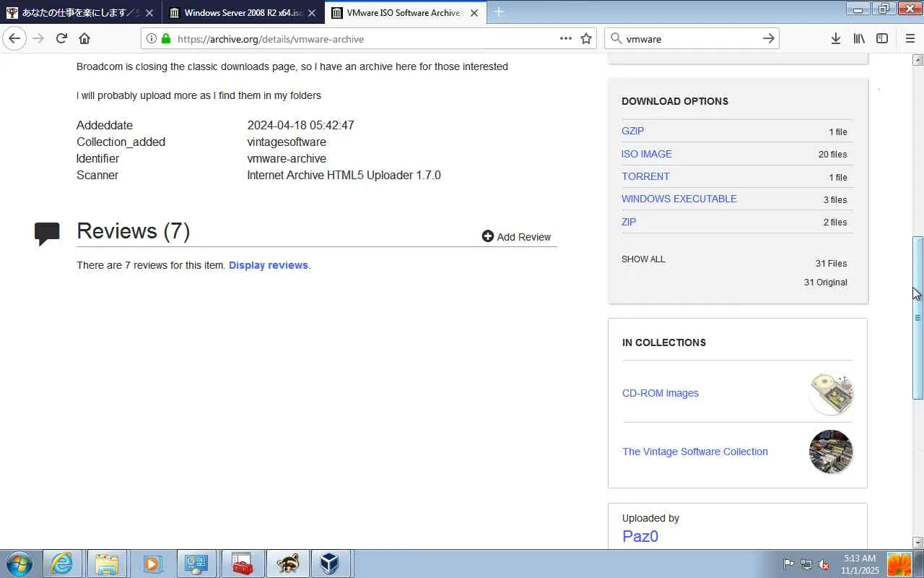The image size is (924, 578).
Task: Open uploader Paz0 profile
Action: click(640, 536)
